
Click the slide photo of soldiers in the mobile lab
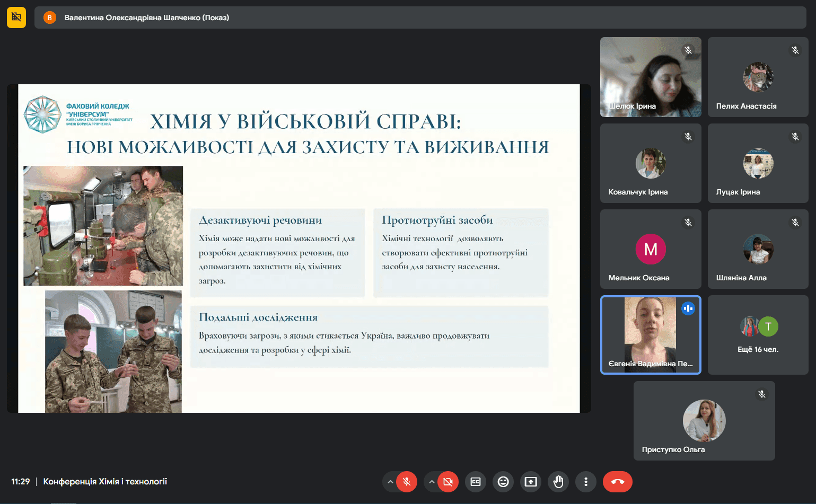point(103,226)
